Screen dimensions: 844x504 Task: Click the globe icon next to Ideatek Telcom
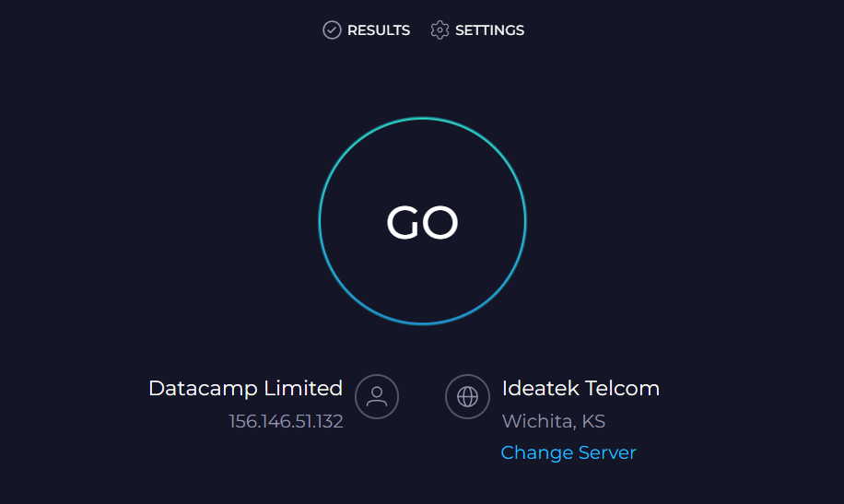[x=467, y=396]
